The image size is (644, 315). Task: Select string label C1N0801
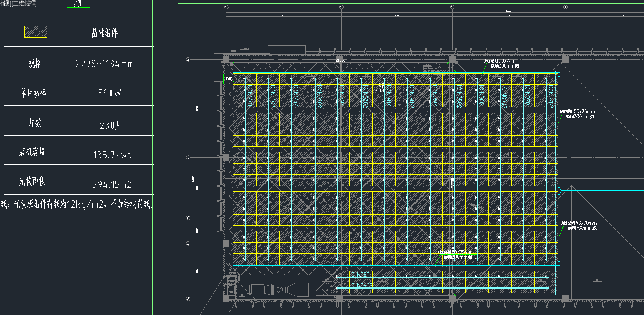click(360, 275)
